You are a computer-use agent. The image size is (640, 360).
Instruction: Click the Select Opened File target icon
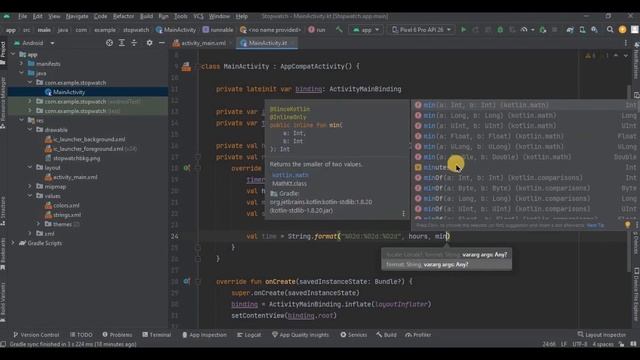coord(109,43)
